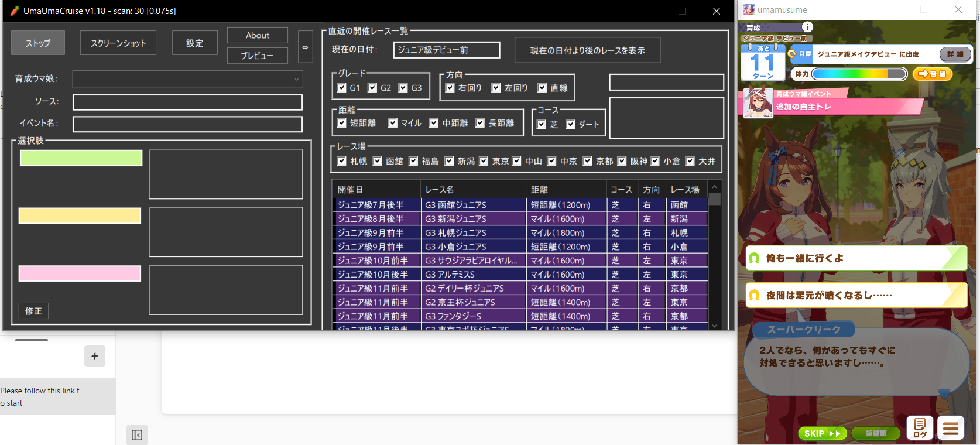Open 設定 settings button
Screen dimensions: 980x445
(x=195, y=43)
